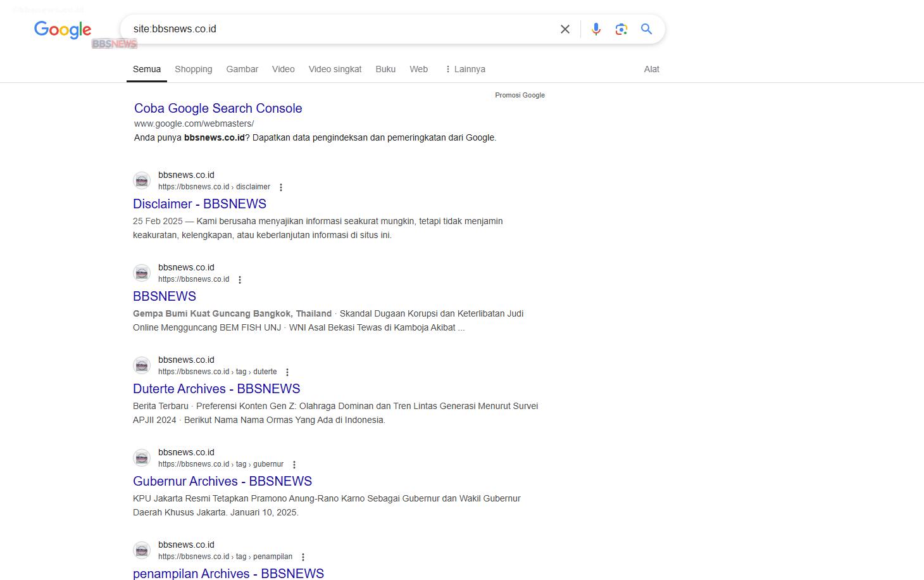Open three-dot menu for penampilan result

(x=303, y=557)
